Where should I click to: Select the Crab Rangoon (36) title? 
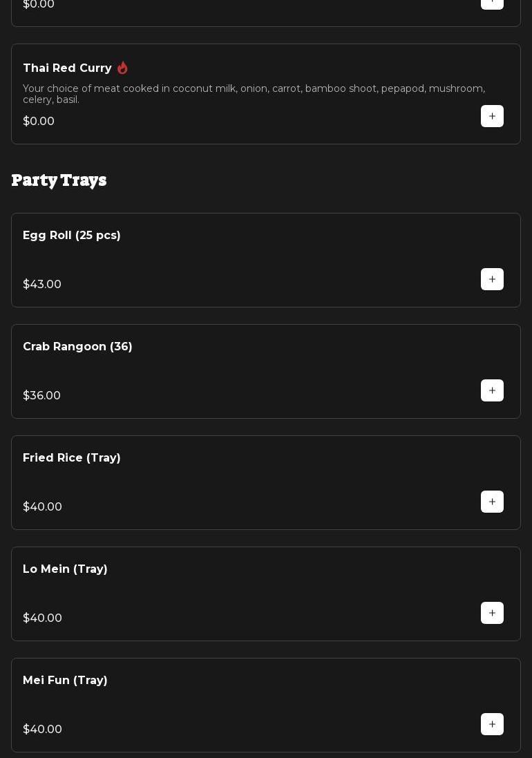tap(77, 347)
